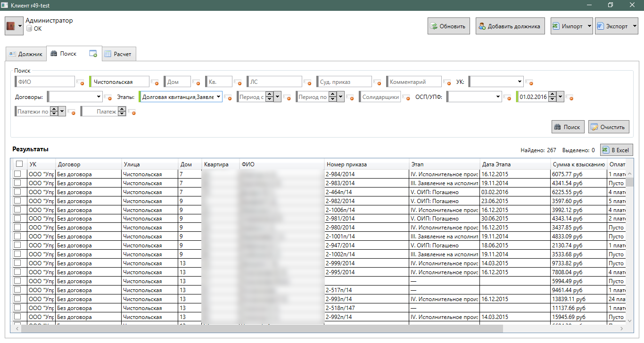Viewport: 644px width, 343px height.
Task: Export results with В Excel button
Action: 617,150
